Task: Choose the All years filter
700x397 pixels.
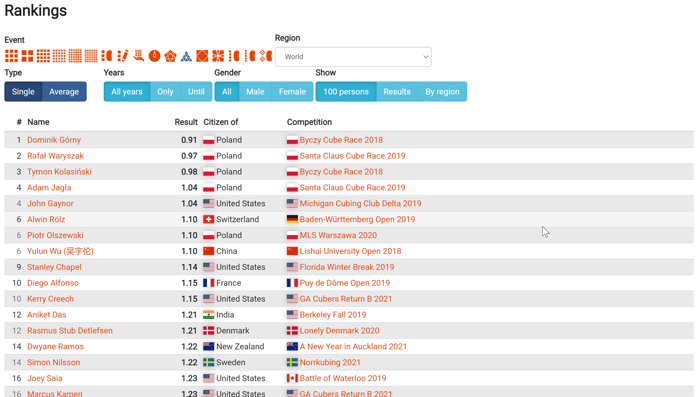Action: pos(127,92)
